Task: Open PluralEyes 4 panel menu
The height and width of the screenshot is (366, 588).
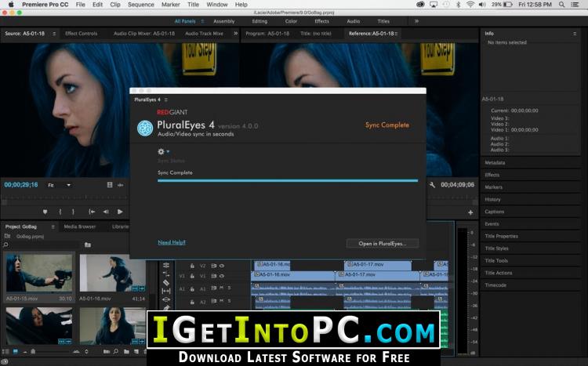Action: tap(165, 100)
